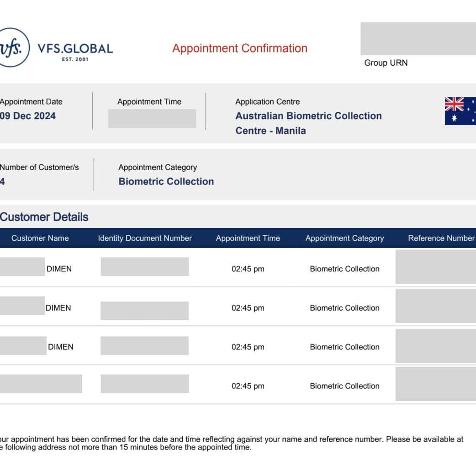Click the Customer Details heading
The width and height of the screenshot is (476, 476).
[44, 217]
